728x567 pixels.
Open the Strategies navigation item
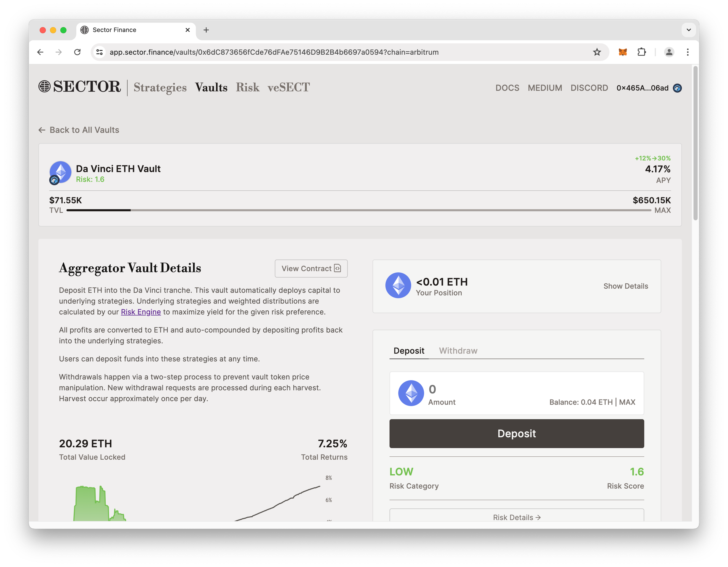pyautogui.click(x=160, y=87)
